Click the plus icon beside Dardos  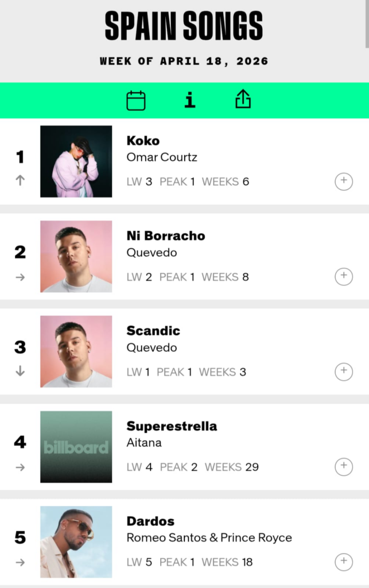[344, 562]
